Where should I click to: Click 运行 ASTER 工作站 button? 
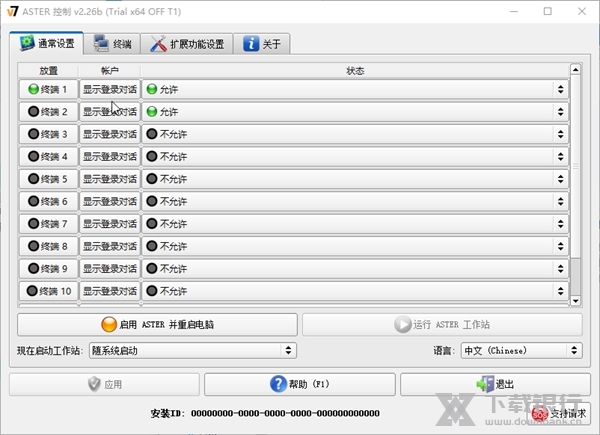pyautogui.click(x=442, y=324)
